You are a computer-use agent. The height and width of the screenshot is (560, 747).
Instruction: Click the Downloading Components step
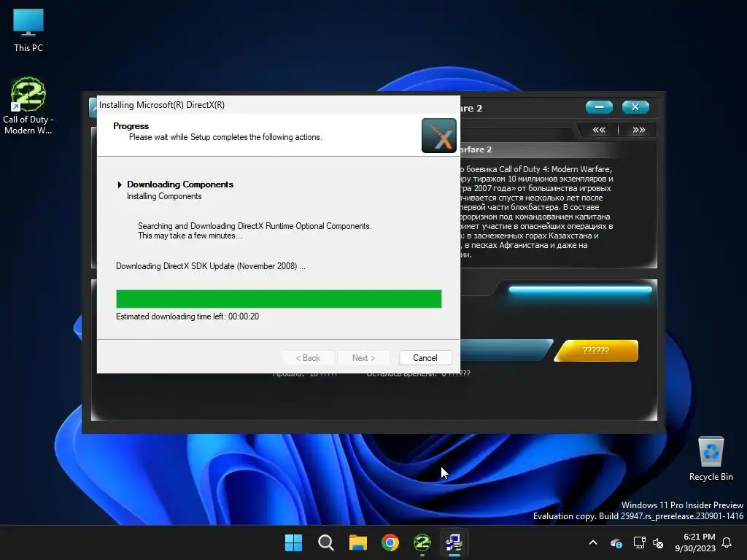pyautogui.click(x=180, y=184)
